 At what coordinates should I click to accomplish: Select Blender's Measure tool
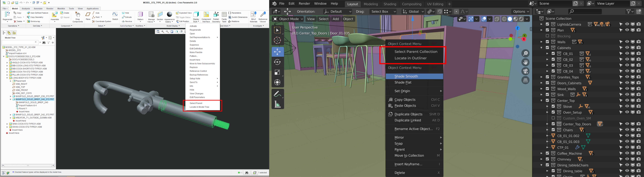[277, 104]
